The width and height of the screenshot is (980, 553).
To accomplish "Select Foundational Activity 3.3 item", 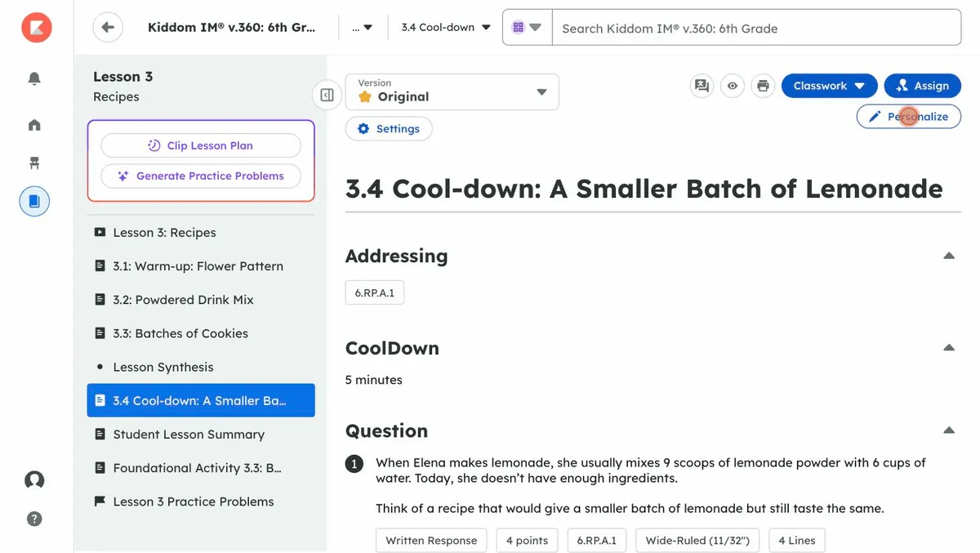I will coord(201,468).
